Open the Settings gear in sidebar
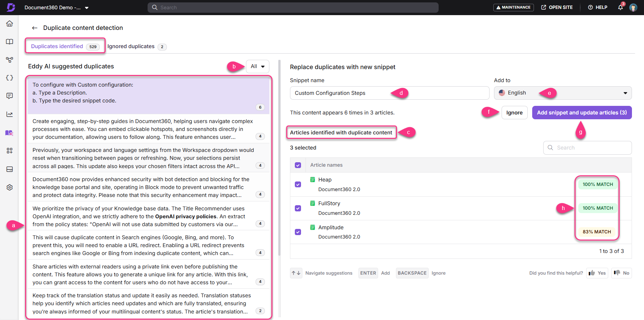 [x=9, y=187]
